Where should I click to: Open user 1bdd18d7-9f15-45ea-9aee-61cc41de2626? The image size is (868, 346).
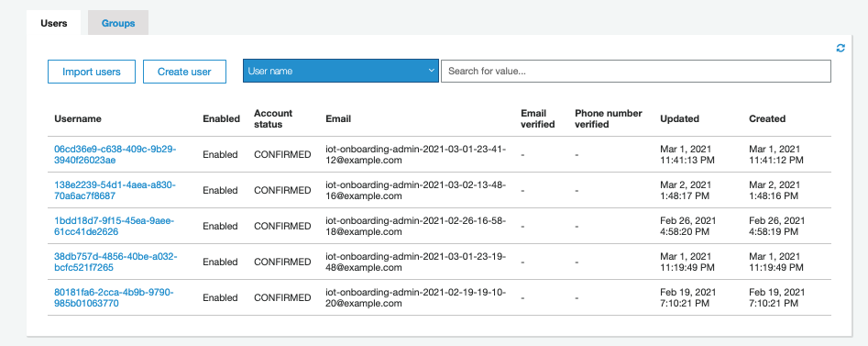[x=114, y=226]
